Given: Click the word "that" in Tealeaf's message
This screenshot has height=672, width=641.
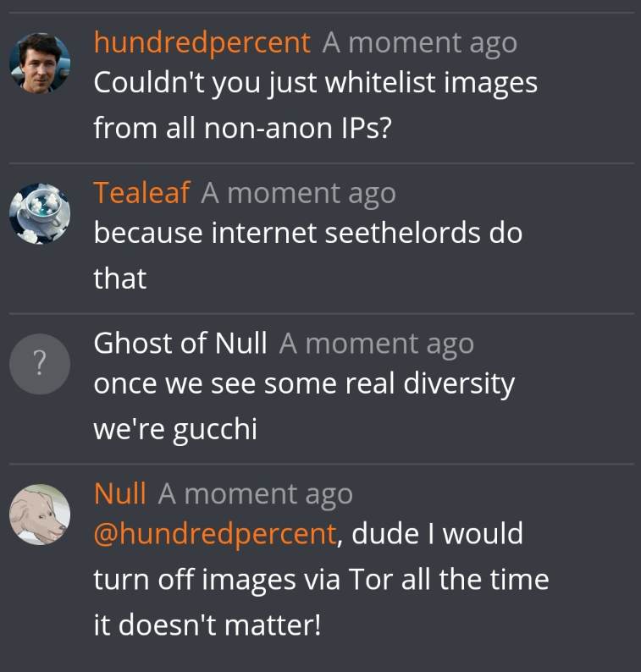Looking at the screenshot, I should [x=120, y=278].
